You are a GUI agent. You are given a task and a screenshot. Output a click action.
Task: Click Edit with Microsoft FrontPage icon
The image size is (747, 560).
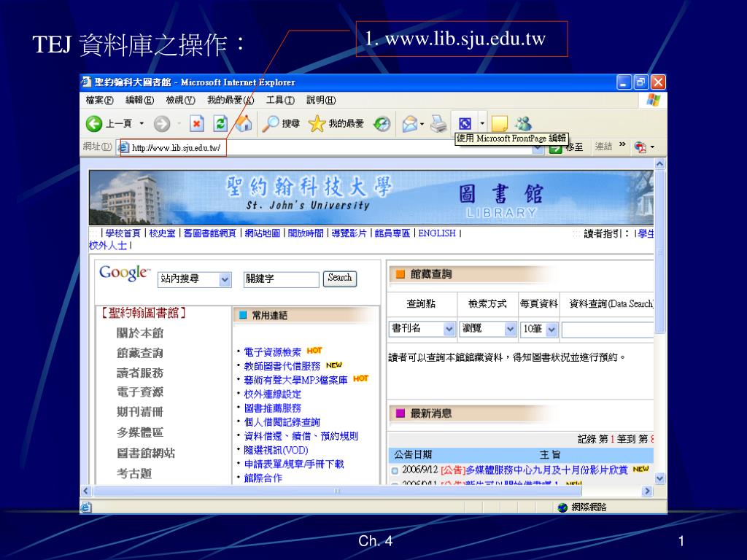(465, 124)
